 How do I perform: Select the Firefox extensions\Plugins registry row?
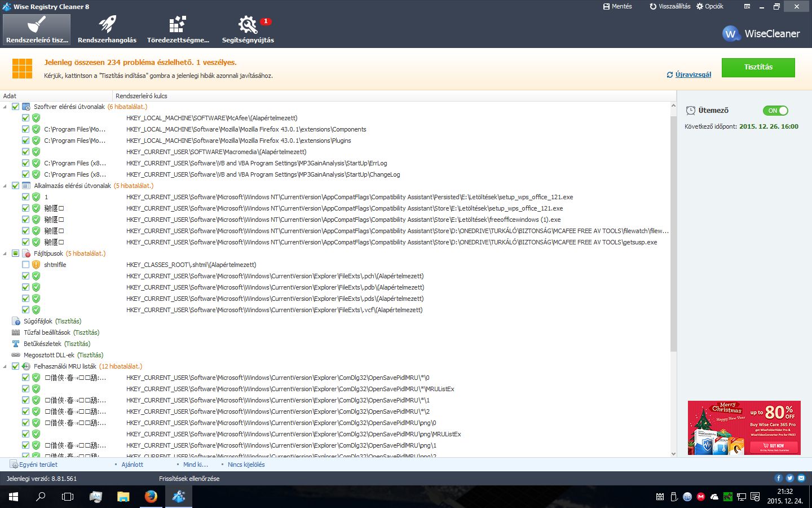pos(335,141)
